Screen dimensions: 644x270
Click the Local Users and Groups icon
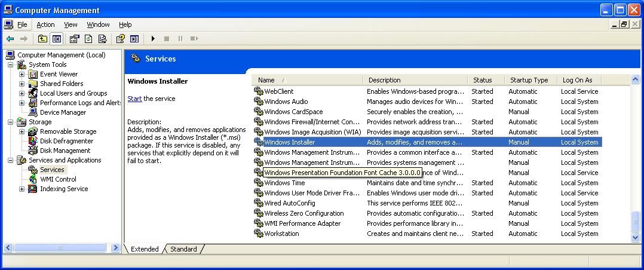tap(33, 93)
